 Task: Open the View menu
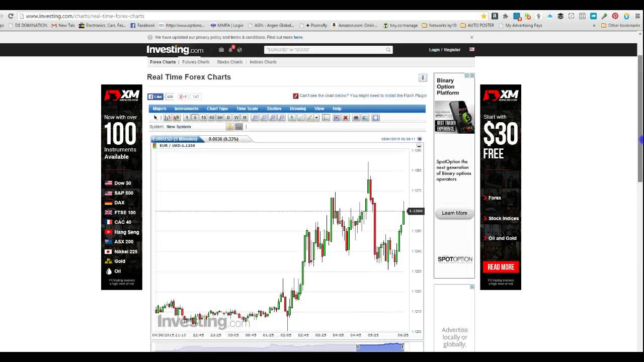[319, 109]
